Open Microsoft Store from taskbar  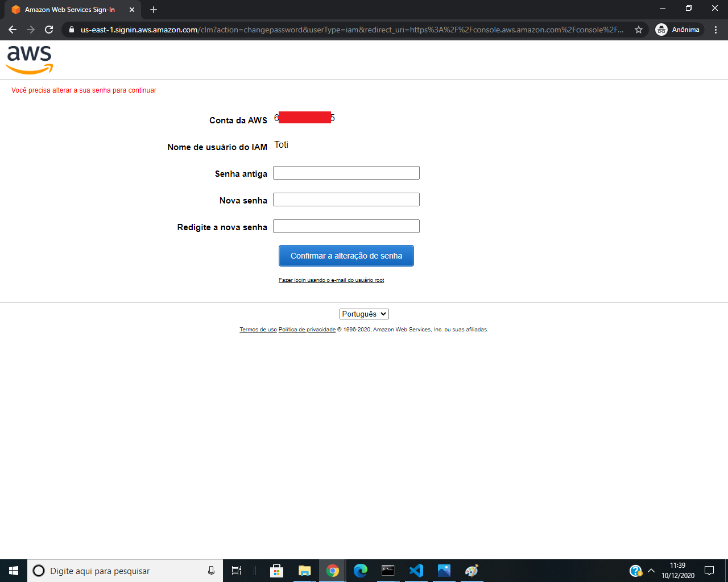[x=277, y=571]
